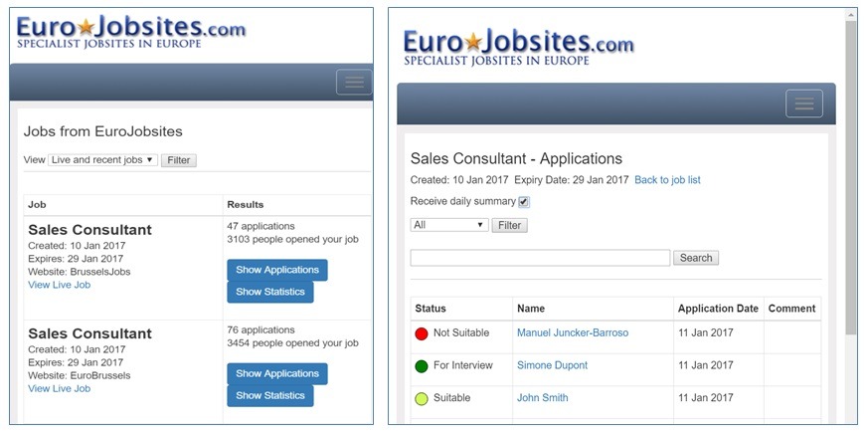Click Filter button next to the View dropdown
This screenshot has height=432, width=868.
click(x=179, y=160)
